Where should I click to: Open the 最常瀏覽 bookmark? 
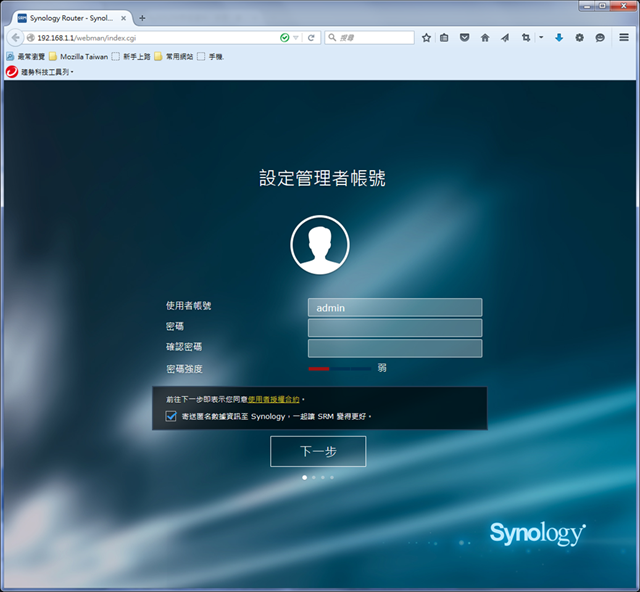[25, 56]
